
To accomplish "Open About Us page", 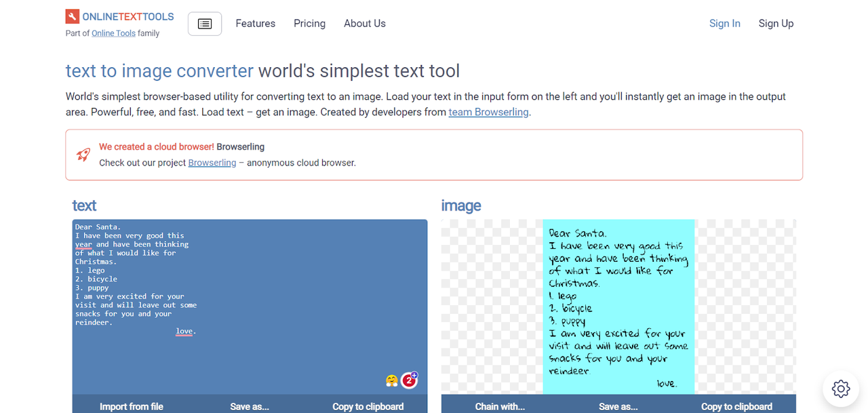I will pos(365,23).
